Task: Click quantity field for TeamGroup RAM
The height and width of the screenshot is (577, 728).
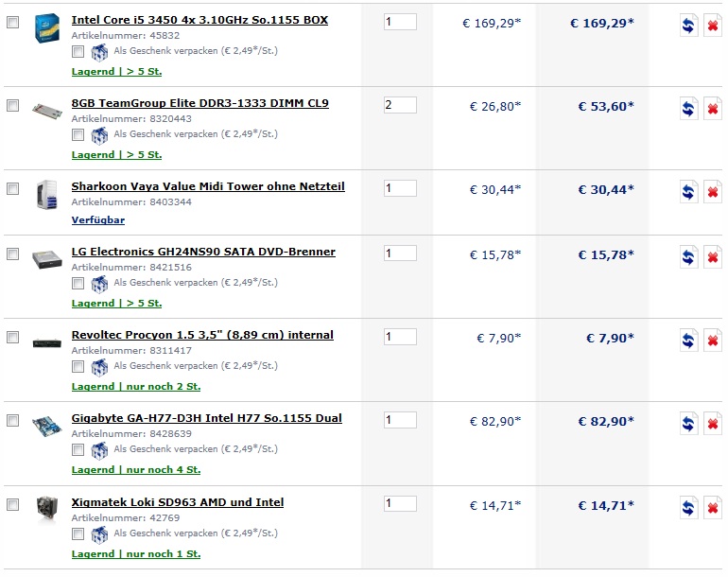Action: [x=400, y=105]
